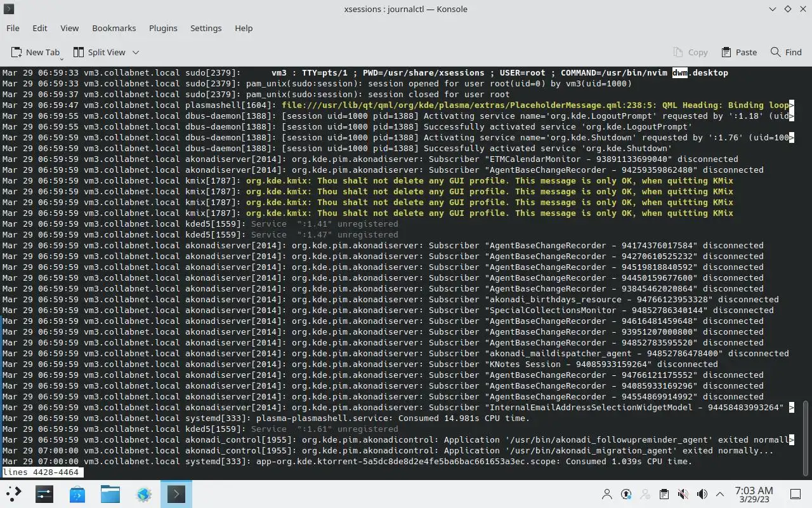Click the PlaceholderMessage.qml file path text
812x508 pixels.
coord(469,105)
